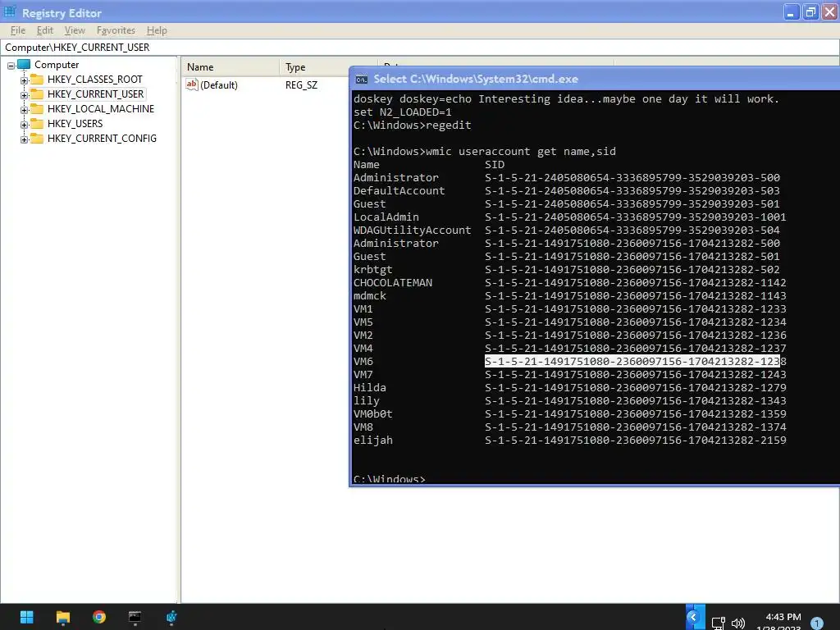Select HKEY_CURRENT_CONFIG key
This screenshot has height=630, width=840.
point(102,138)
